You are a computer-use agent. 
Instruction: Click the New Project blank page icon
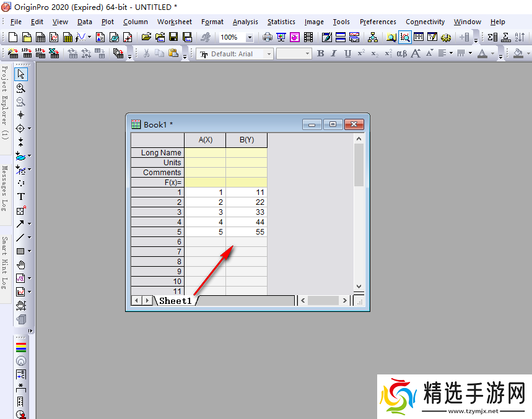(x=12, y=38)
